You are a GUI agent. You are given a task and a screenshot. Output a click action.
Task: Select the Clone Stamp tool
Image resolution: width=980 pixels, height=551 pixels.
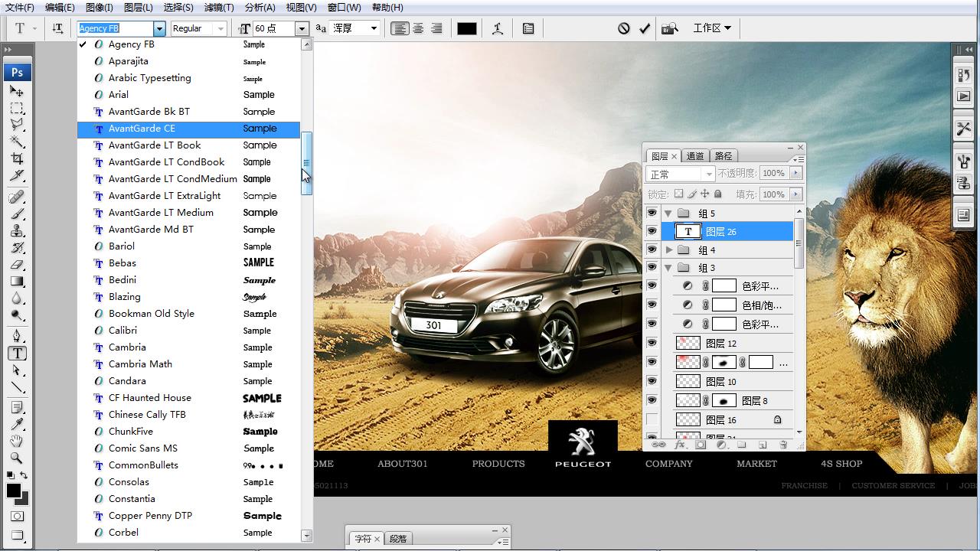click(17, 231)
